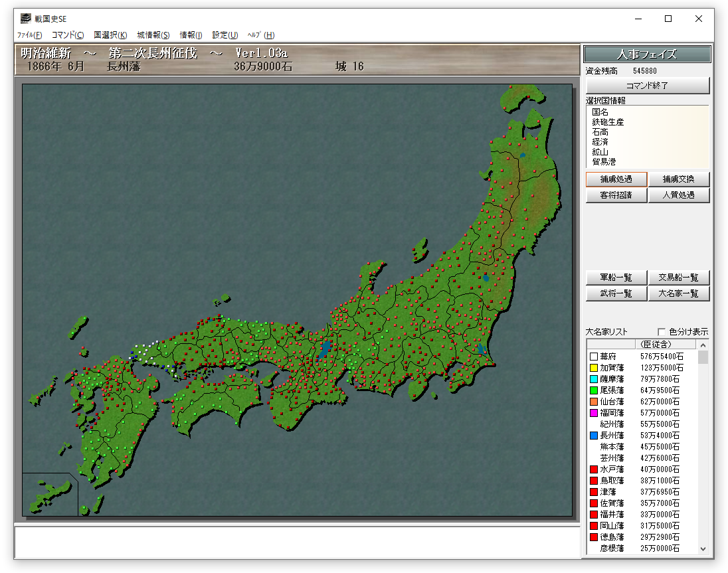The width and height of the screenshot is (728, 573).
Task: Enable the 色分け表示 checkbox
Action: click(x=662, y=332)
